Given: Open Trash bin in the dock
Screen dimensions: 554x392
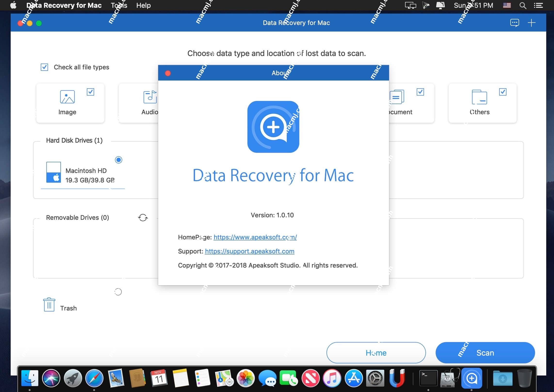Looking at the screenshot, I should pos(525,378).
